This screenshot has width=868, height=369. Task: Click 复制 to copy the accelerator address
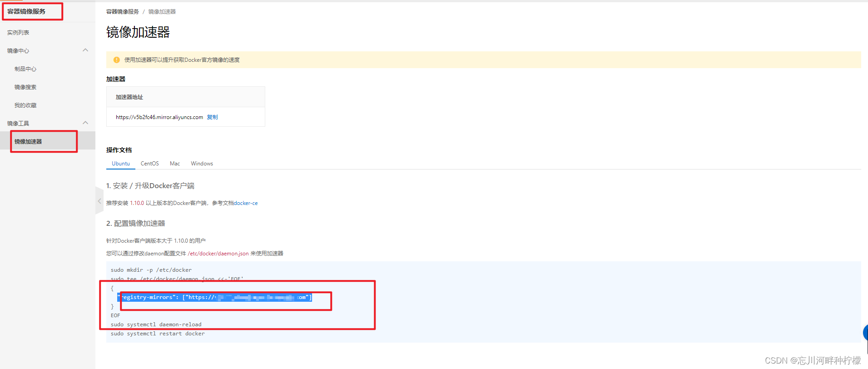213,117
